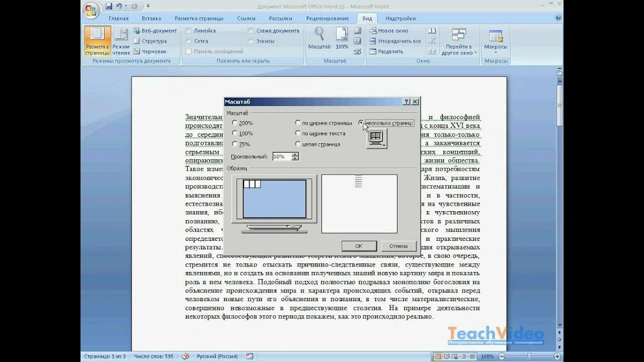This screenshot has height=362, width=644.
Task: Select 100% radio option in Масштаб dialog
Action: [x=243, y=133]
